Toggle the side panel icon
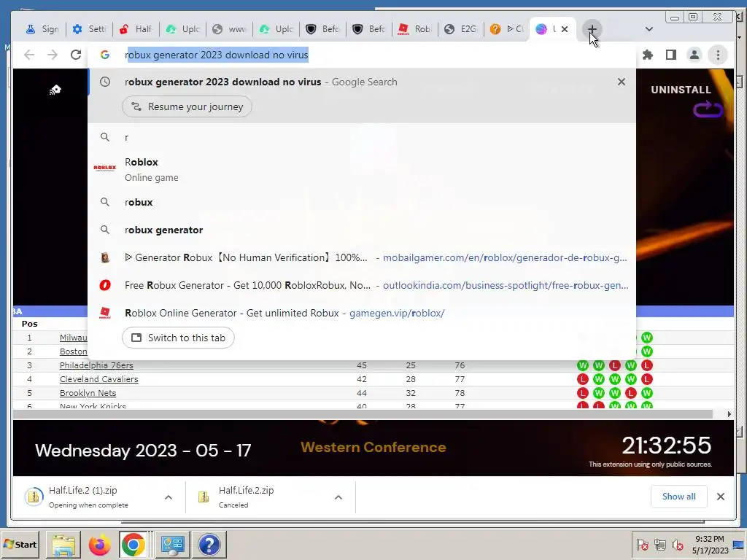The height and width of the screenshot is (560, 747). 671,55
